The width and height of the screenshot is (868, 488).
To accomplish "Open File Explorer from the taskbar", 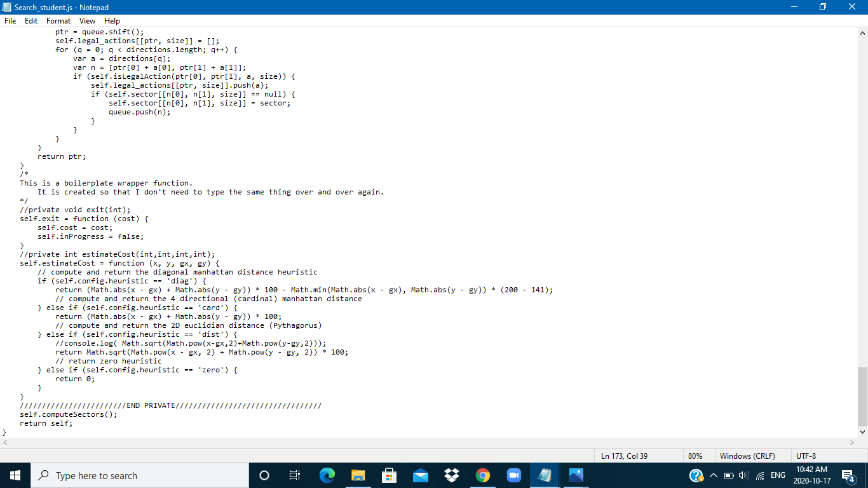I will click(x=358, y=475).
